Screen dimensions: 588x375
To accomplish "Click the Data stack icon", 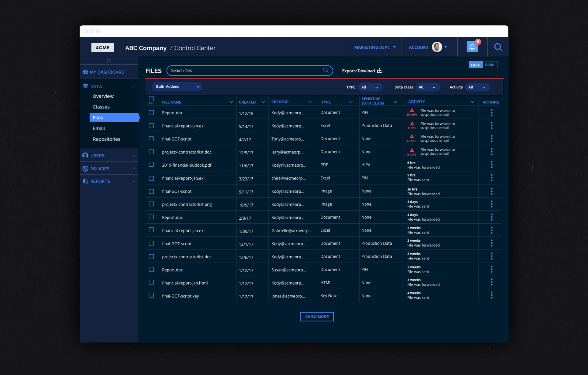I will (85, 86).
